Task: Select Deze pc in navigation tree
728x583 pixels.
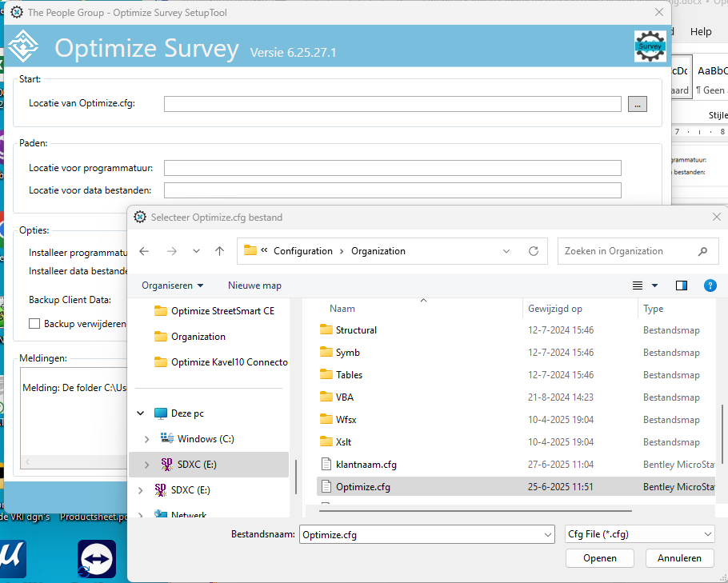Action: point(178,413)
